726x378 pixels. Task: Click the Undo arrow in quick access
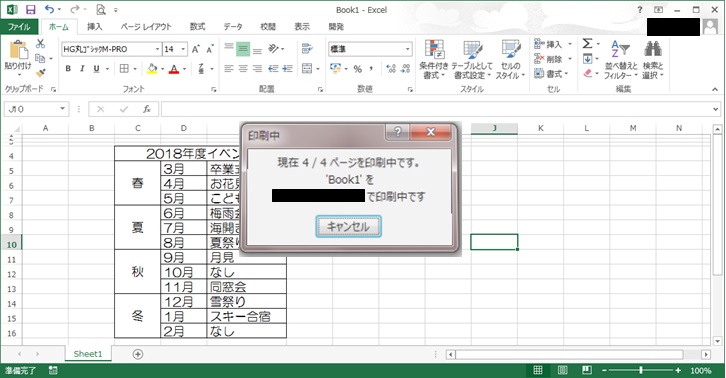pos(50,10)
